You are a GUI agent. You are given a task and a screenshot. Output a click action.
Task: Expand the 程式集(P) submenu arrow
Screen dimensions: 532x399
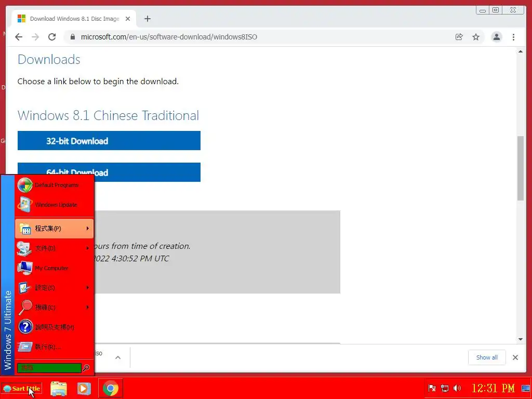tap(87, 229)
